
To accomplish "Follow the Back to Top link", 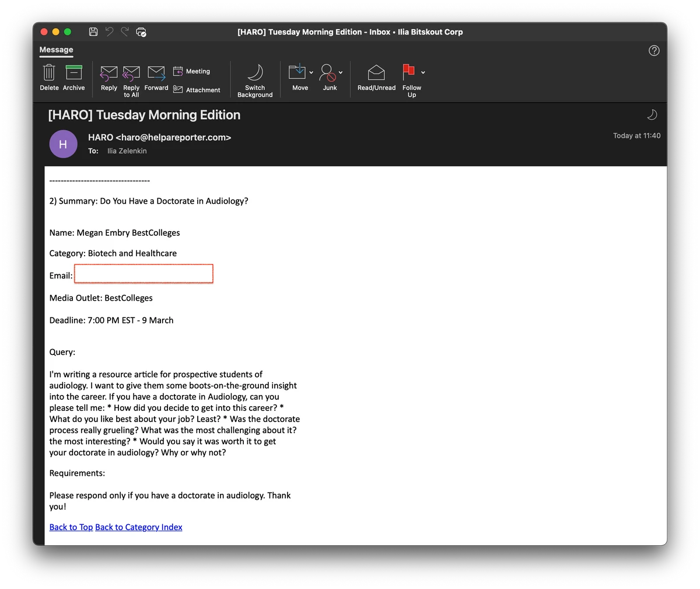I will coord(71,527).
